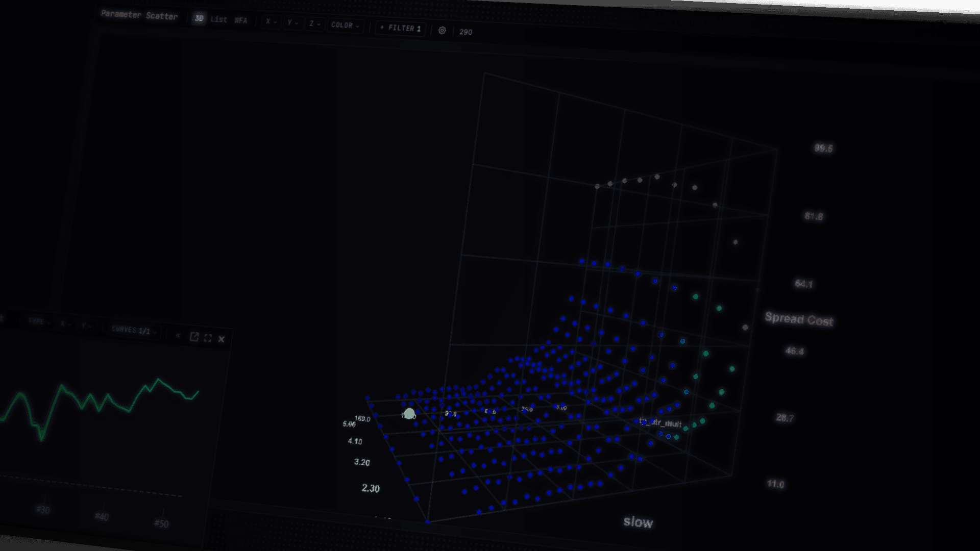Open X dropdown in curves panel

[x=66, y=324]
